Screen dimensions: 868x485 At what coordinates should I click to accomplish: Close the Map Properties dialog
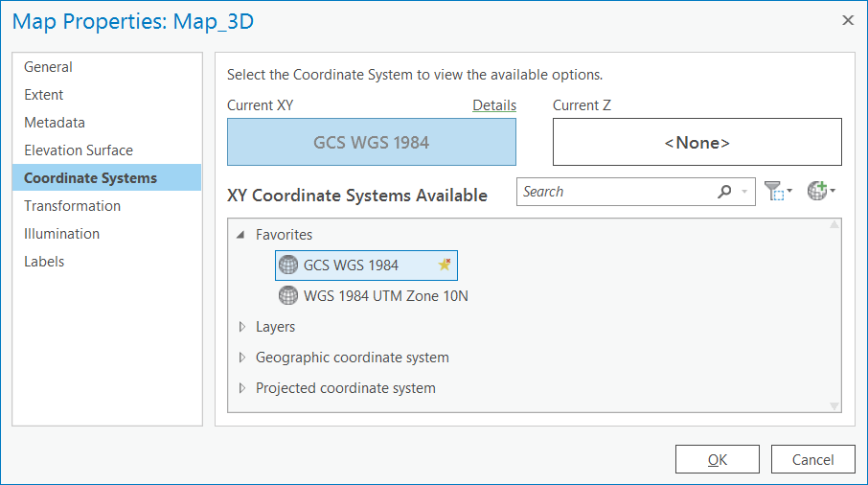click(848, 20)
